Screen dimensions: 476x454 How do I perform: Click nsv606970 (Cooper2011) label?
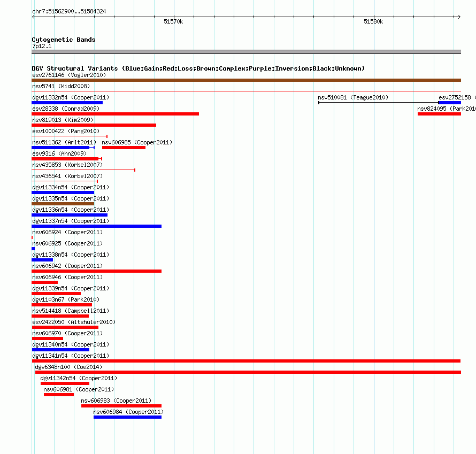(67, 333)
